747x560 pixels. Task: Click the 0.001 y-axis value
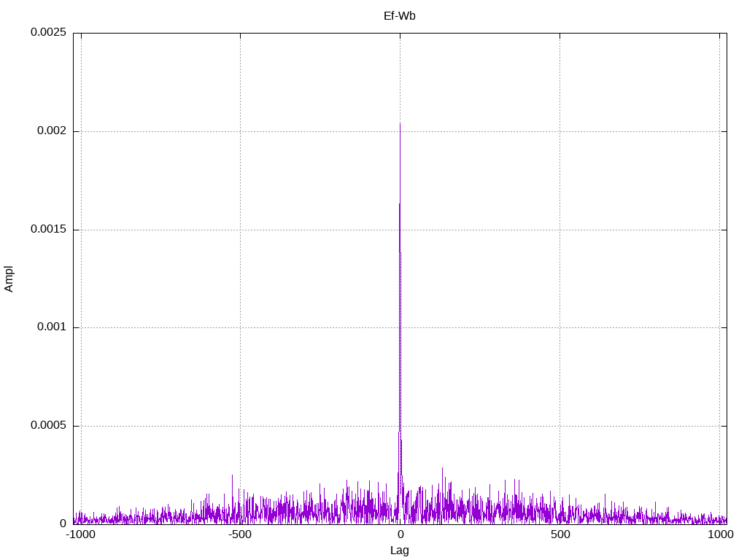52,327
